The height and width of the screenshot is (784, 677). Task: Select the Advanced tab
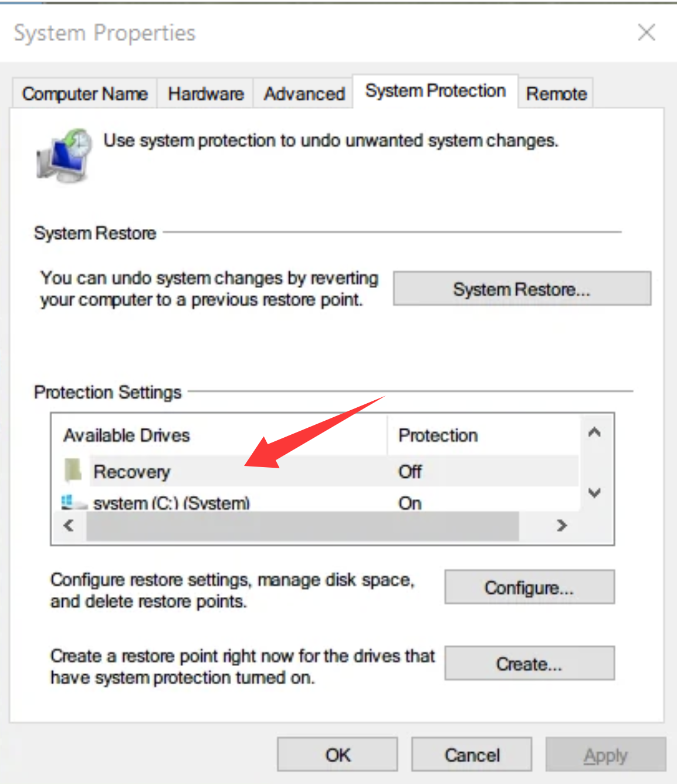[x=303, y=93]
